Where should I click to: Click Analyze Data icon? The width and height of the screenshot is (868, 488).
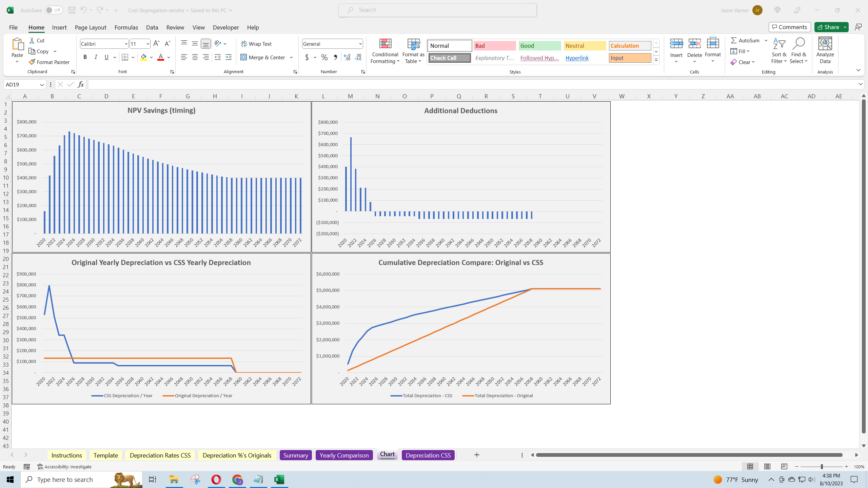[x=825, y=51]
